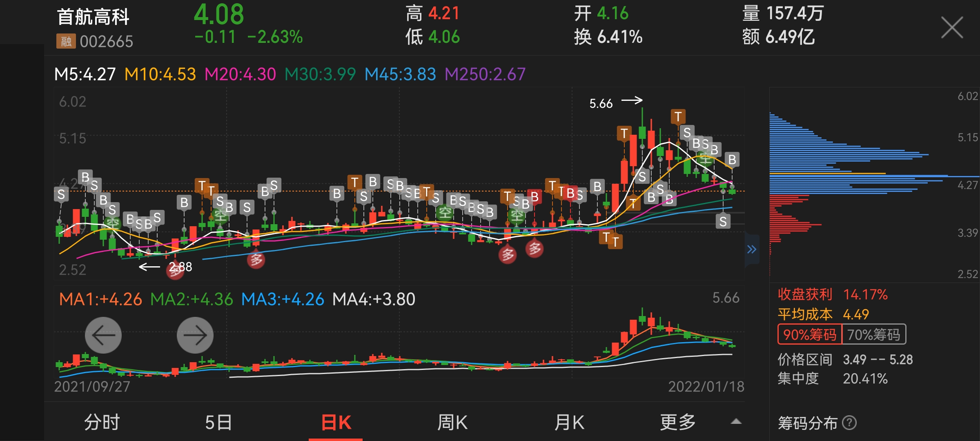Viewport: 980px width, 441px height.
Task: Move chart left with the back arrow
Action: [103, 335]
